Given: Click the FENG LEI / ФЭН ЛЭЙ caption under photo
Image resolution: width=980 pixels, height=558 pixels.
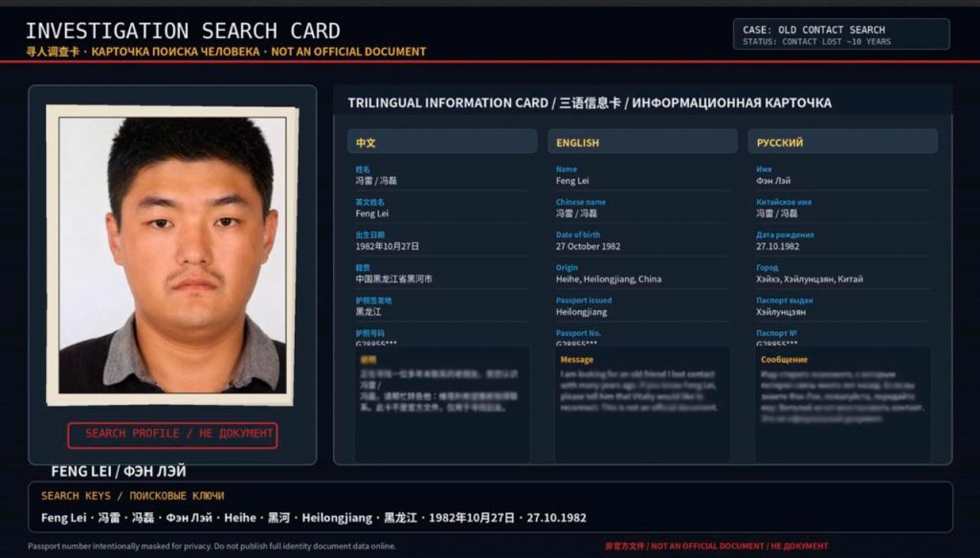Looking at the screenshot, I should (x=119, y=471).
